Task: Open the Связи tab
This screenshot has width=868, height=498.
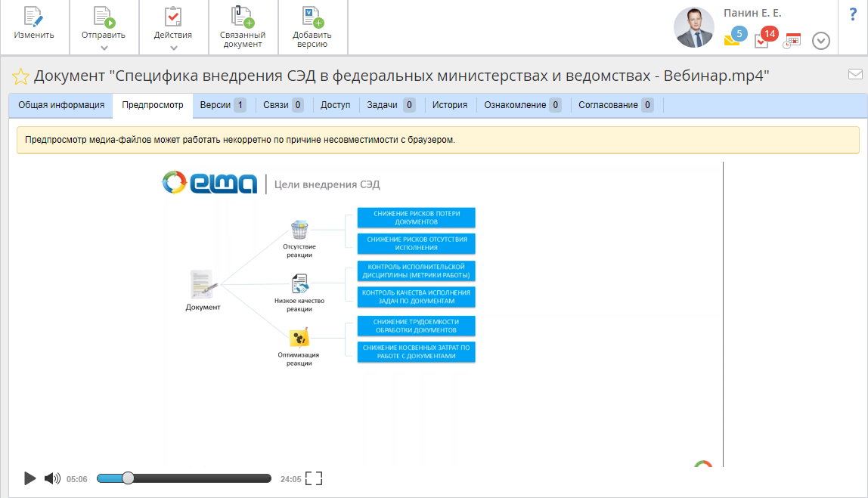Action: (x=283, y=105)
